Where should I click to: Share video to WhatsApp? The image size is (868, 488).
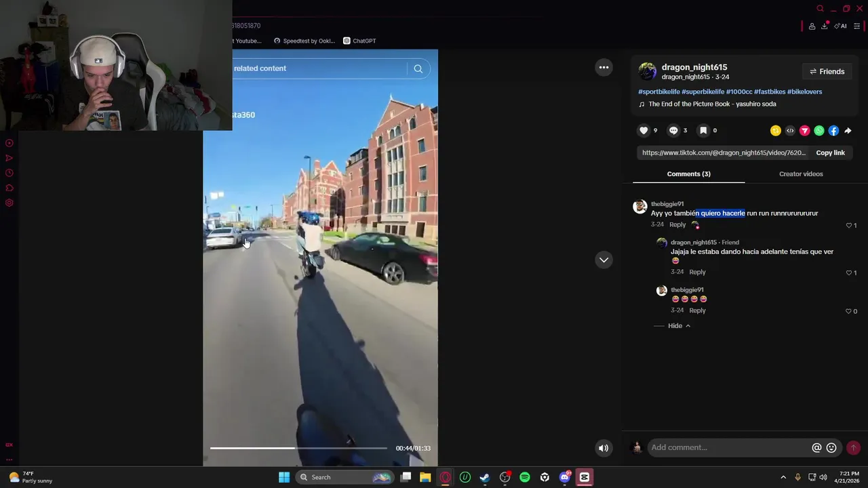[819, 131]
